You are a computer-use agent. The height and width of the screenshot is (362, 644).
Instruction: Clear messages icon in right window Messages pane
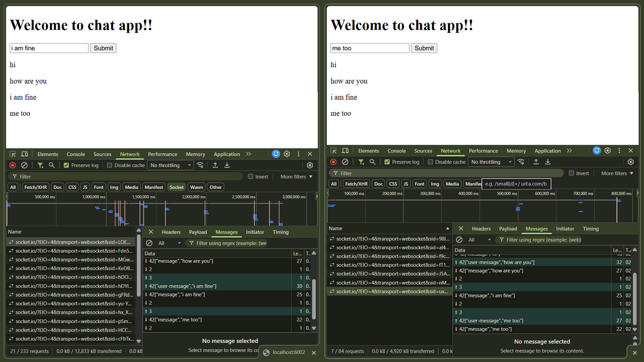pos(459,240)
